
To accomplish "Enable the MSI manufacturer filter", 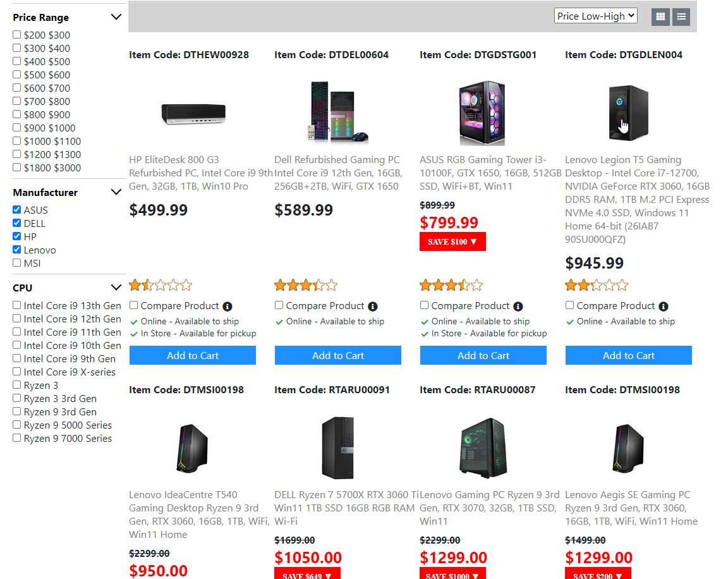I will (x=17, y=263).
